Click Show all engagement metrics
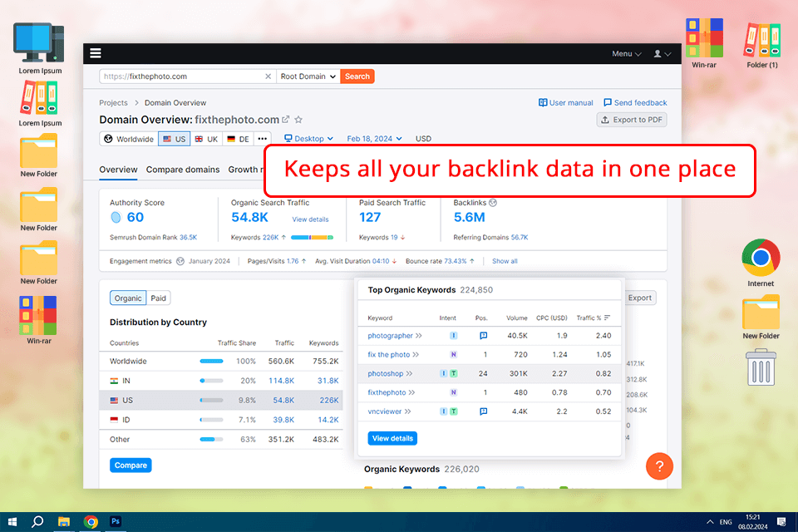The height and width of the screenshot is (532, 798). tap(505, 261)
